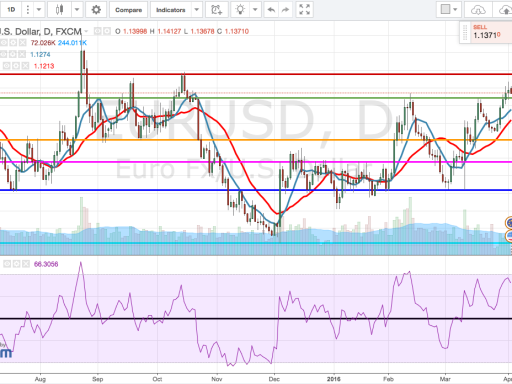Grab the trading panel drag handle
Viewport: 512px width, 384px height.
pyautogui.click(x=465, y=32)
